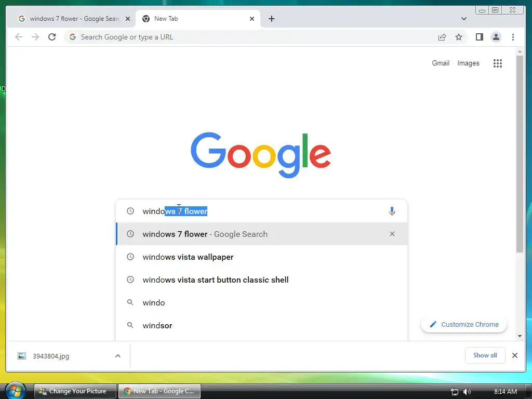Viewport: 532px width, 399px height.
Task: Click the Google logo
Action: pyautogui.click(x=261, y=155)
